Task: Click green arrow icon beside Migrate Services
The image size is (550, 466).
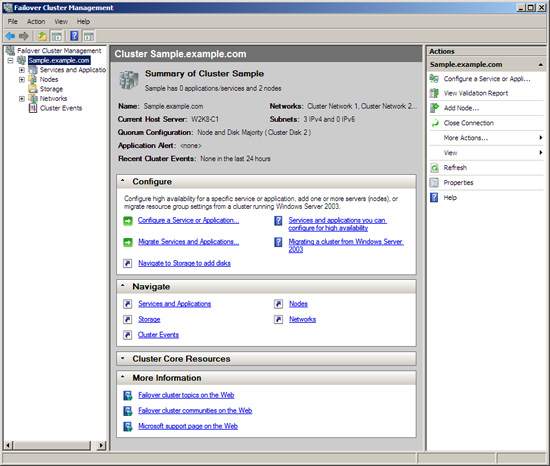Action: 128,242
